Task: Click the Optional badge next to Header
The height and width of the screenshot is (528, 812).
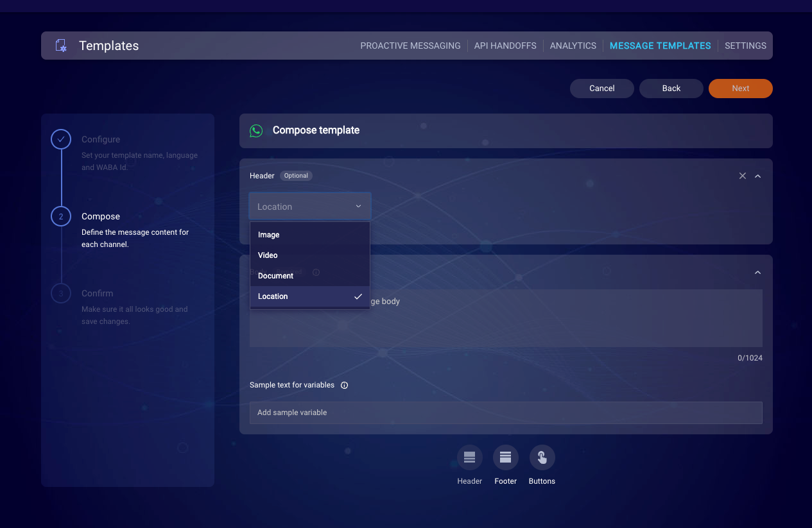Action: coord(296,176)
